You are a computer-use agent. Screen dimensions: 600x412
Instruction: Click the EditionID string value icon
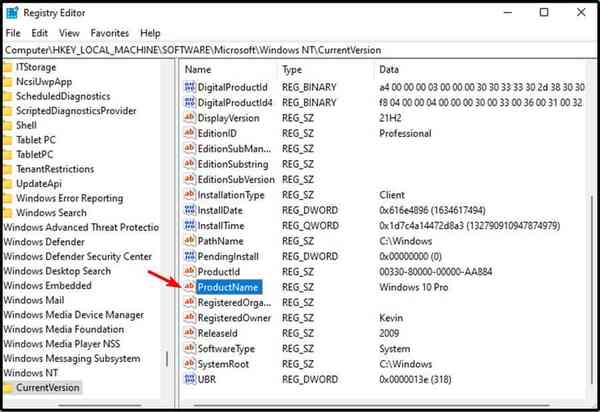(x=190, y=133)
